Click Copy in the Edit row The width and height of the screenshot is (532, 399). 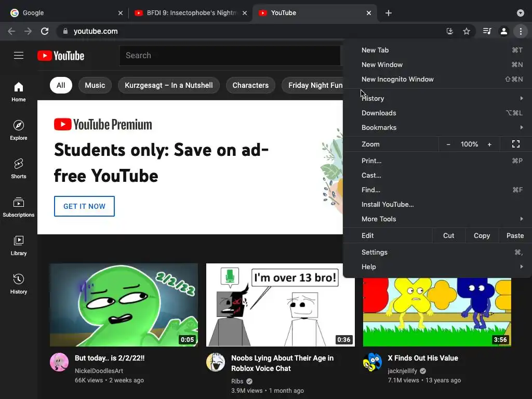coord(482,235)
